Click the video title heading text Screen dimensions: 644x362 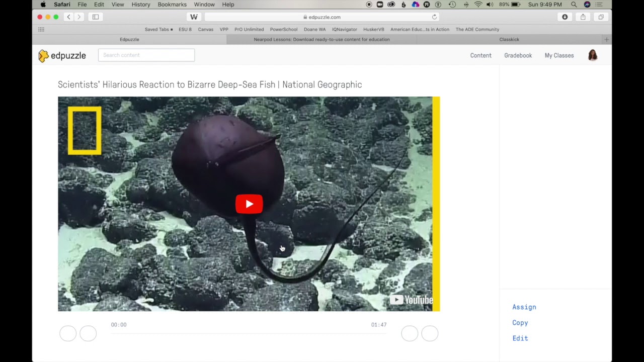point(210,84)
